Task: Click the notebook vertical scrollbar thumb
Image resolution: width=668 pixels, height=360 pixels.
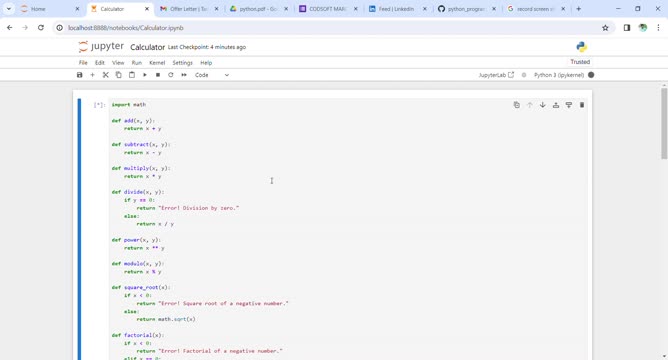Action: [x=664, y=124]
